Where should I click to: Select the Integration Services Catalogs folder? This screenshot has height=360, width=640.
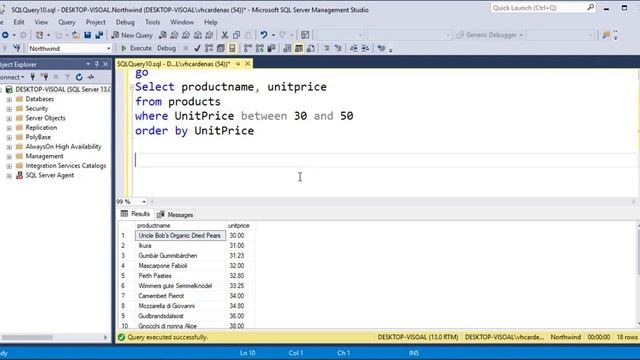coord(66,166)
